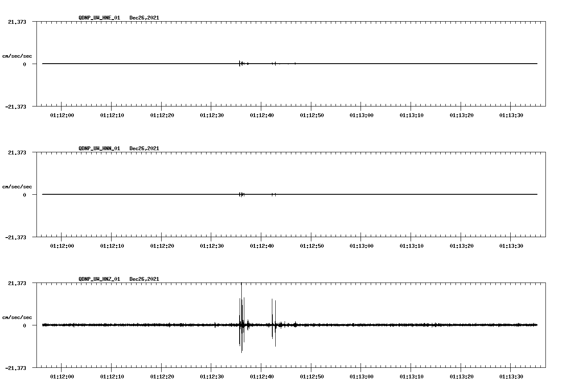Click the -21.373 axis value on HNZ plot

(x=15, y=368)
